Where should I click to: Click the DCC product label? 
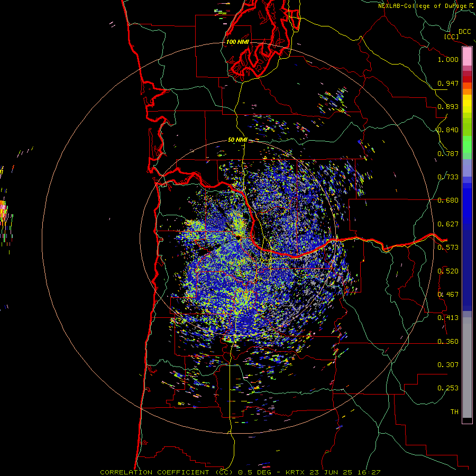pos(464,32)
